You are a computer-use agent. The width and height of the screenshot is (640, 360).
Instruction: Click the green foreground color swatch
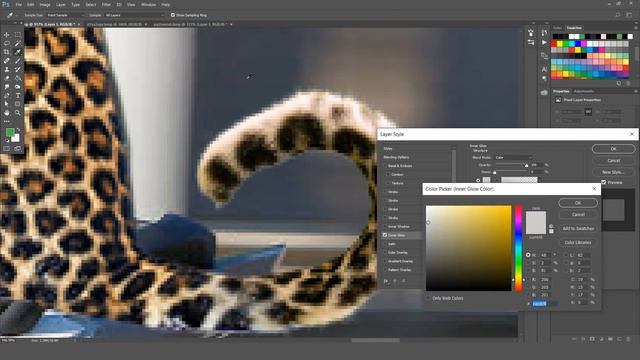coord(10,132)
